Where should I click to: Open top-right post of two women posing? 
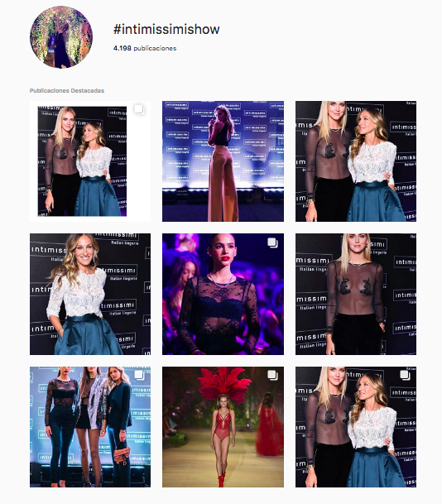[x=356, y=161]
